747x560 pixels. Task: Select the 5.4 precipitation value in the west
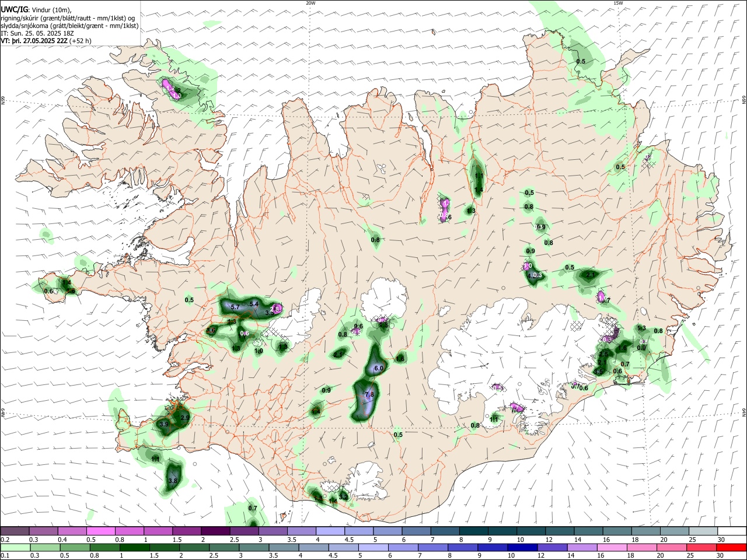pyautogui.click(x=254, y=304)
